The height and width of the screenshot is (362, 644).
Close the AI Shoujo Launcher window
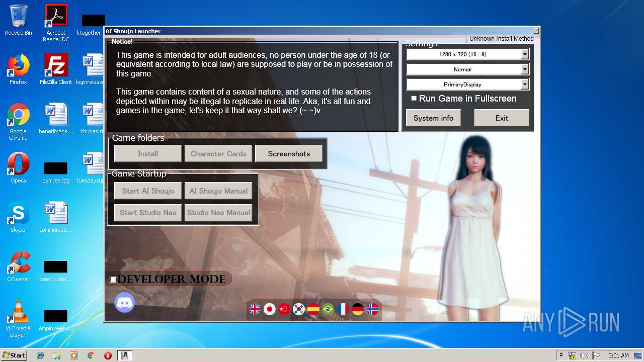(x=536, y=31)
